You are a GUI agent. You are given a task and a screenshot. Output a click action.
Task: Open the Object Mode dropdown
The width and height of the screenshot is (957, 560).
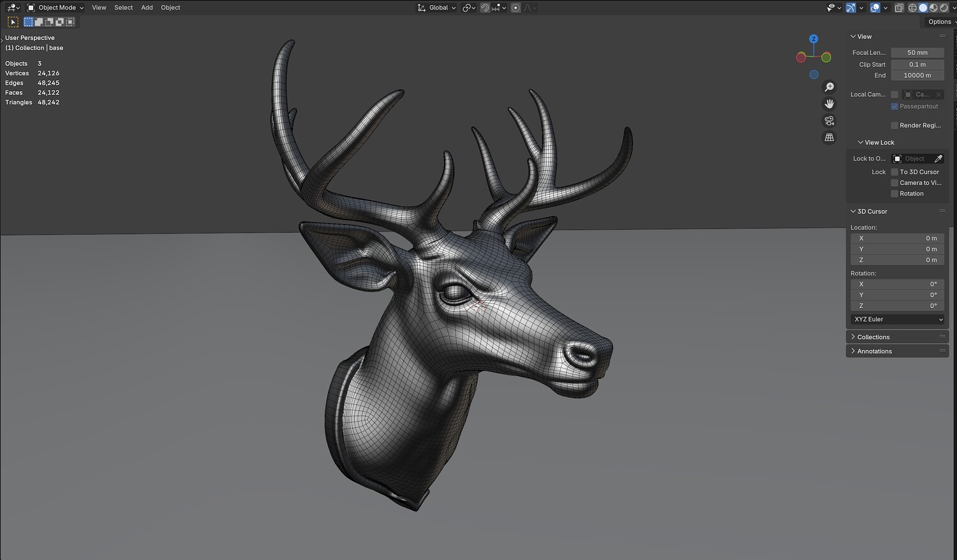click(56, 8)
